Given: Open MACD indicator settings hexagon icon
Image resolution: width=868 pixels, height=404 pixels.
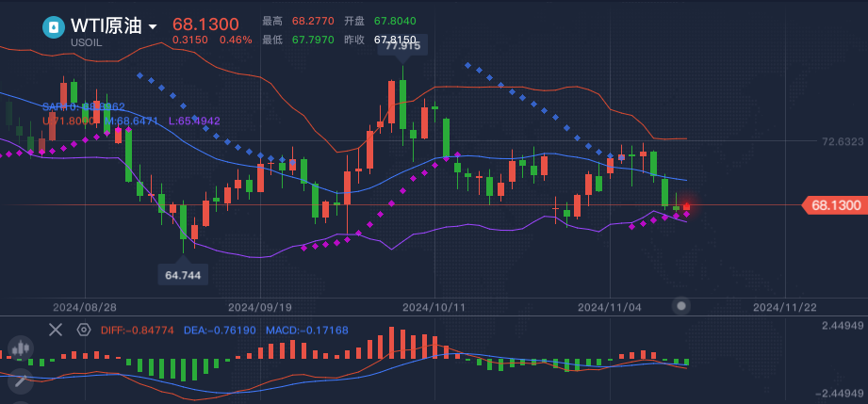Looking at the screenshot, I should click(x=84, y=331).
